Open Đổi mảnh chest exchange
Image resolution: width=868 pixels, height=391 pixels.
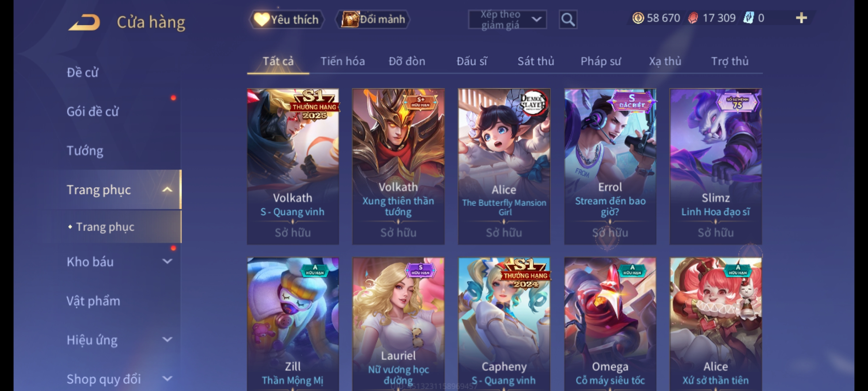pos(373,20)
